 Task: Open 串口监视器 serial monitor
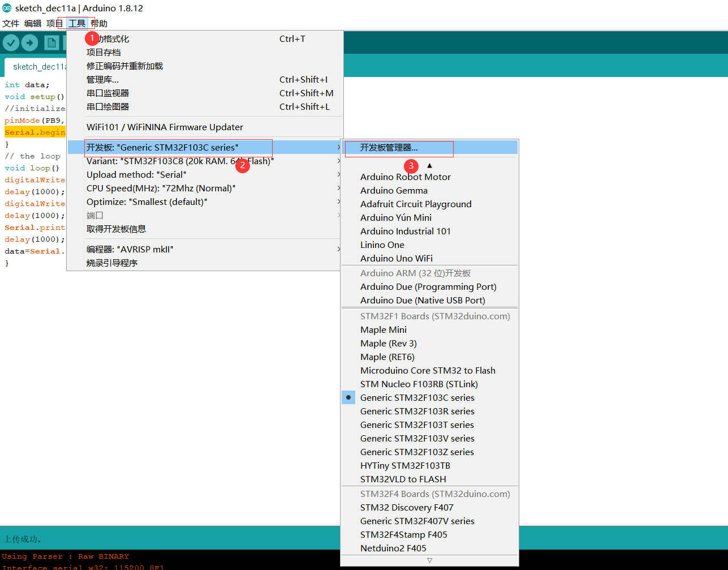(x=205, y=93)
